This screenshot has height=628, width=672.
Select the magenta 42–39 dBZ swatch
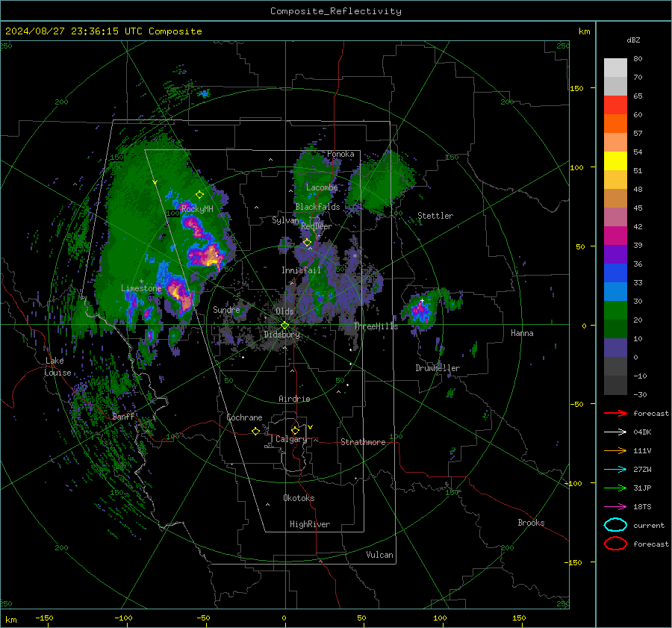tap(615, 235)
